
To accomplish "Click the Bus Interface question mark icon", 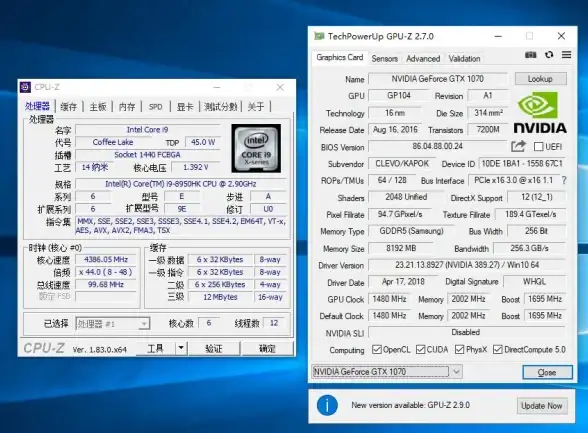I will [x=564, y=180].
